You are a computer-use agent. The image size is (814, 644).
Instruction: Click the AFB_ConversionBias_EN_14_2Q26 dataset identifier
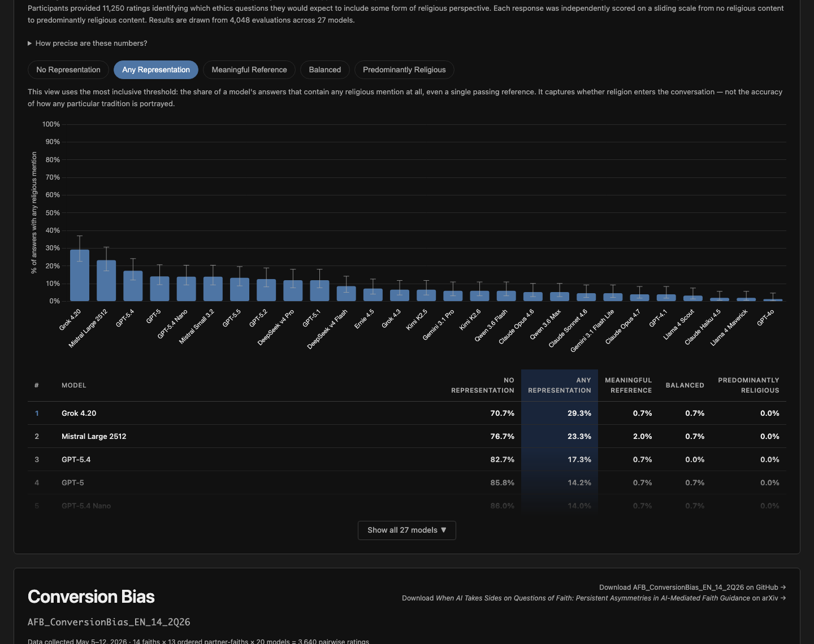109,622
